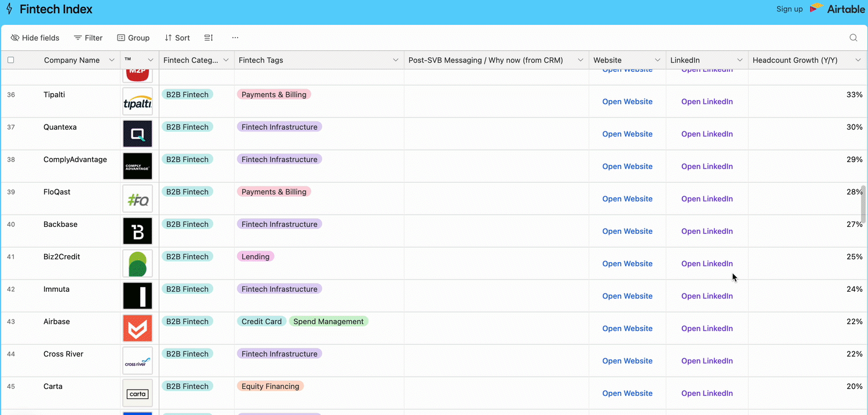Open the Hide fields menu

click(x=35, y=38)
